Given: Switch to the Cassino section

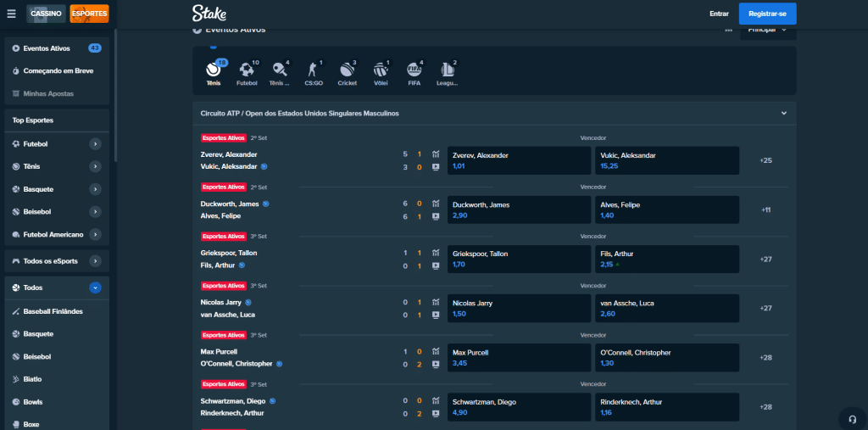Looking at the screenshot, I should pos(45,14).
